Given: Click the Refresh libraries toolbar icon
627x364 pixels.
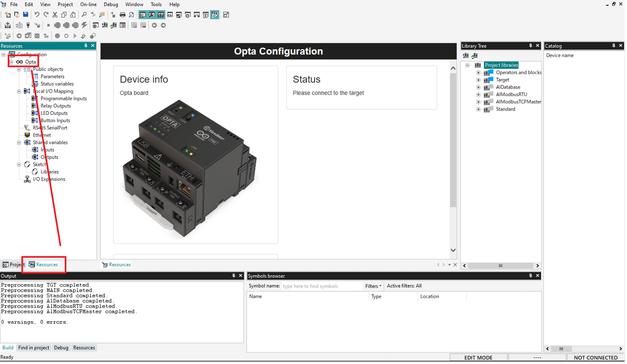Looking at the screenshot, I should coord(113,25).
